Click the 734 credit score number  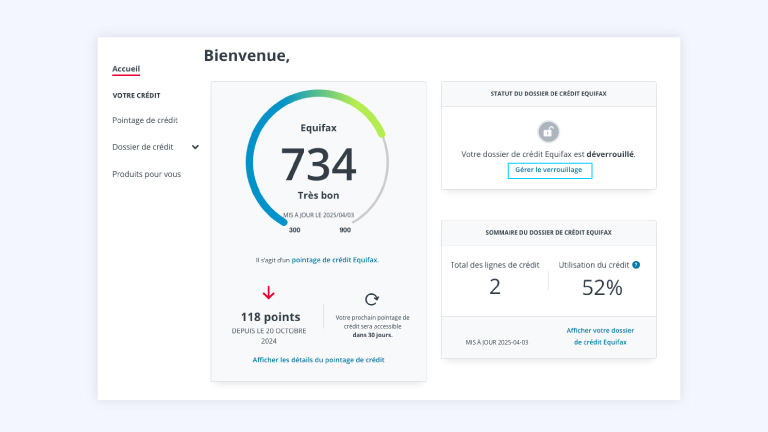317,165
